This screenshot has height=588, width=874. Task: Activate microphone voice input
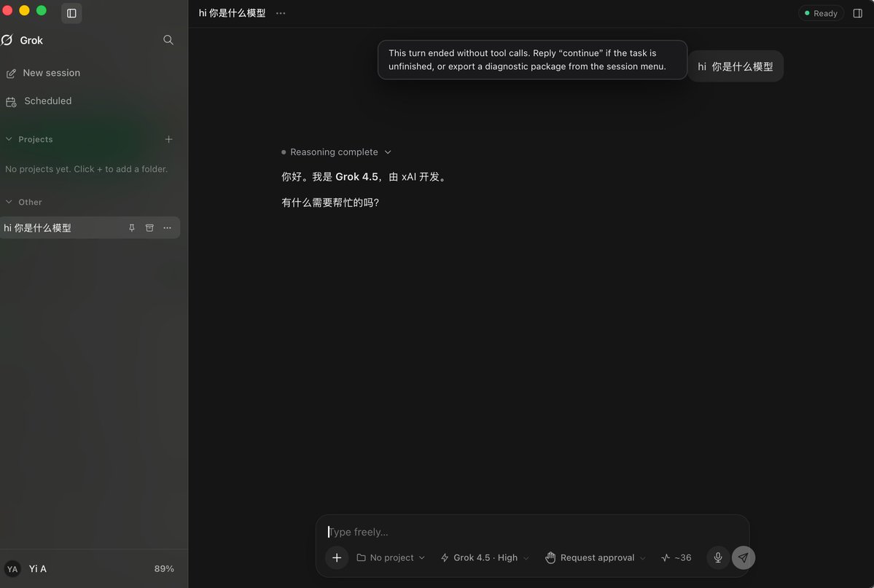click(x=718, y=557)
